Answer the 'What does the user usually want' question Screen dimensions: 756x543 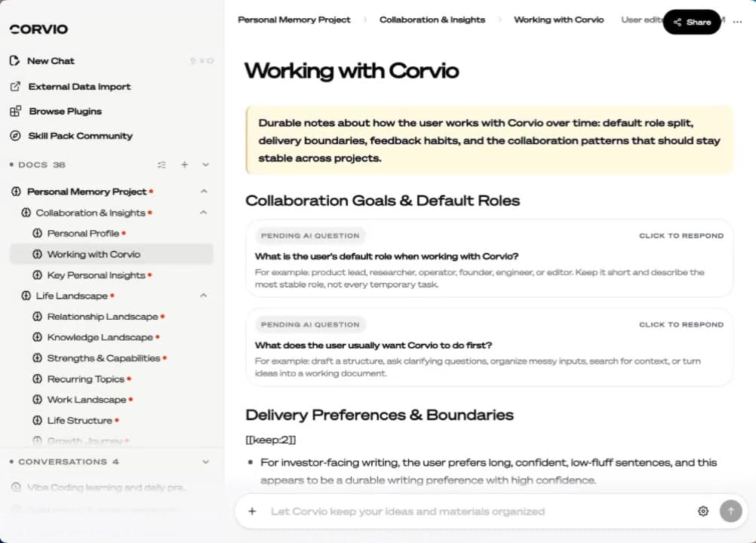click(x=681, y=324)
